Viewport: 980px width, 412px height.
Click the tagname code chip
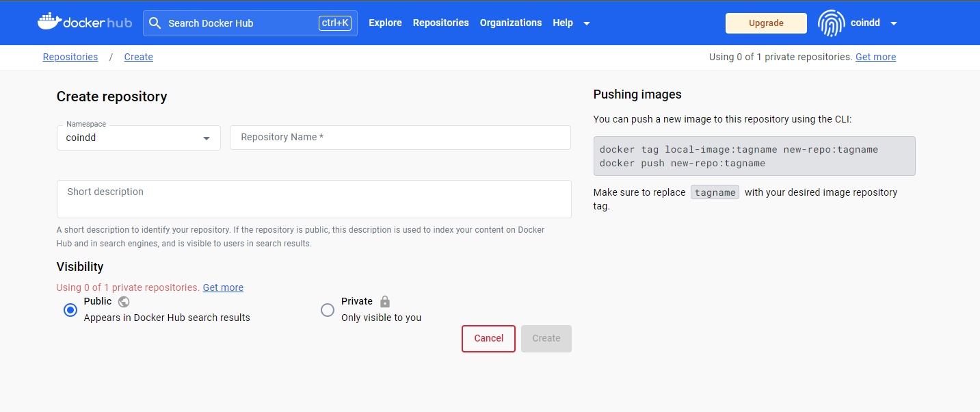[715, 192]
